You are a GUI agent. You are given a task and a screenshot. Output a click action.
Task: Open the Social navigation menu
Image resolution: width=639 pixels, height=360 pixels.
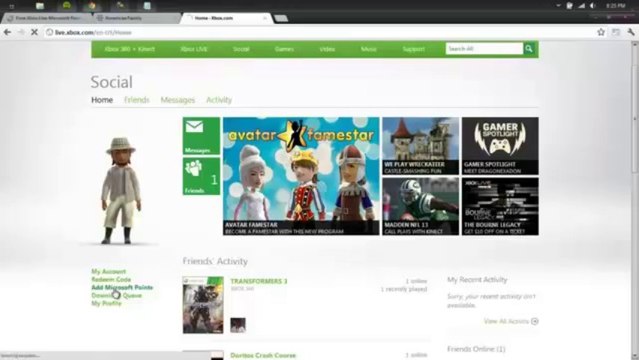pos(241,49)
